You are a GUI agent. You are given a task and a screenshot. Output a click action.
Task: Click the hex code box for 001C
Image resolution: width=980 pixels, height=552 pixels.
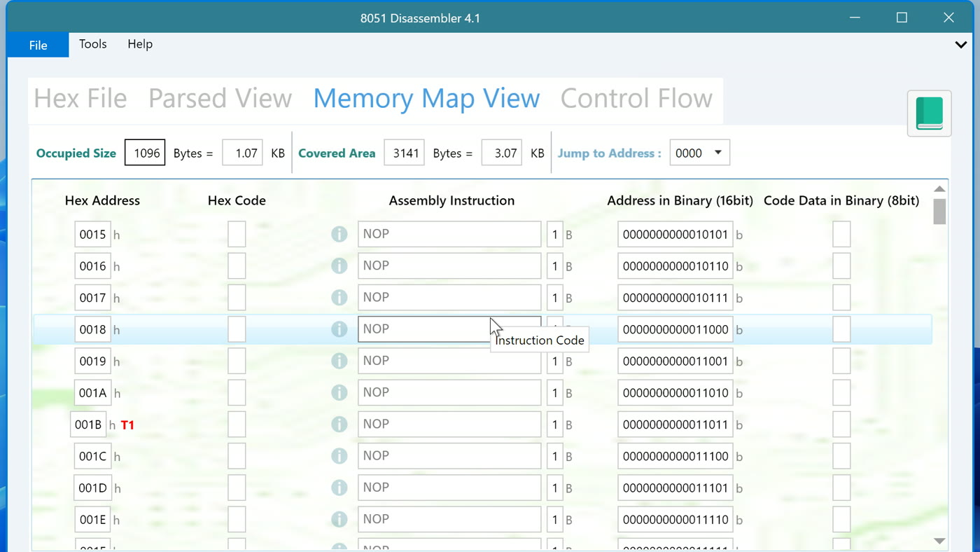coord(237,456)
